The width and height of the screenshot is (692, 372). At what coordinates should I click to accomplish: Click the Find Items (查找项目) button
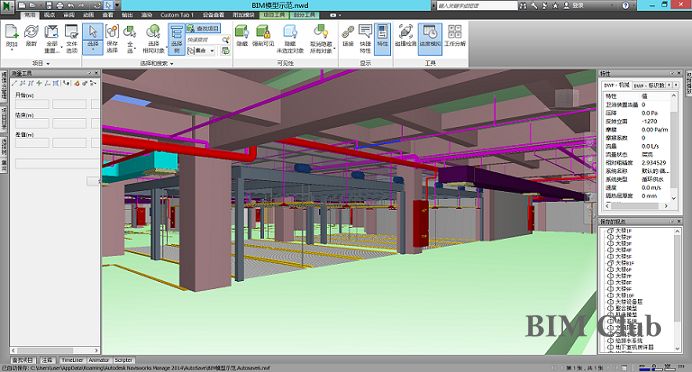[203, 28]
